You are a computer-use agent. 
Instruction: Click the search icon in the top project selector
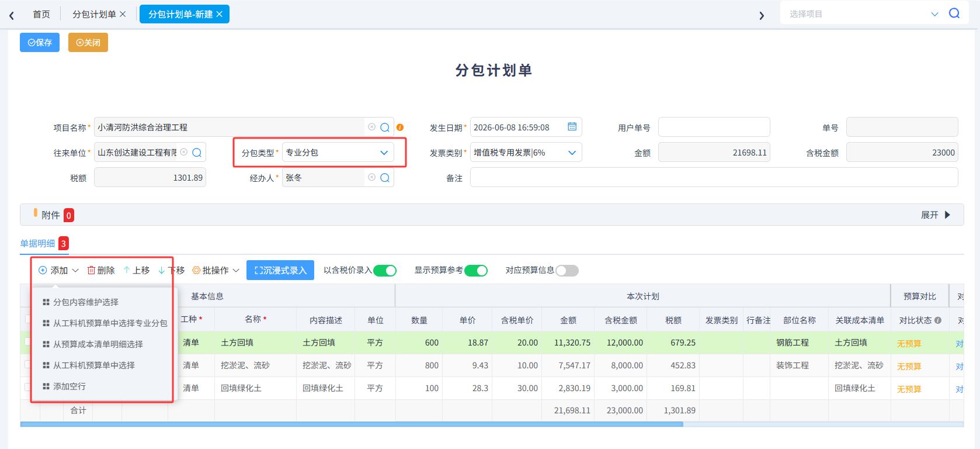954,13
